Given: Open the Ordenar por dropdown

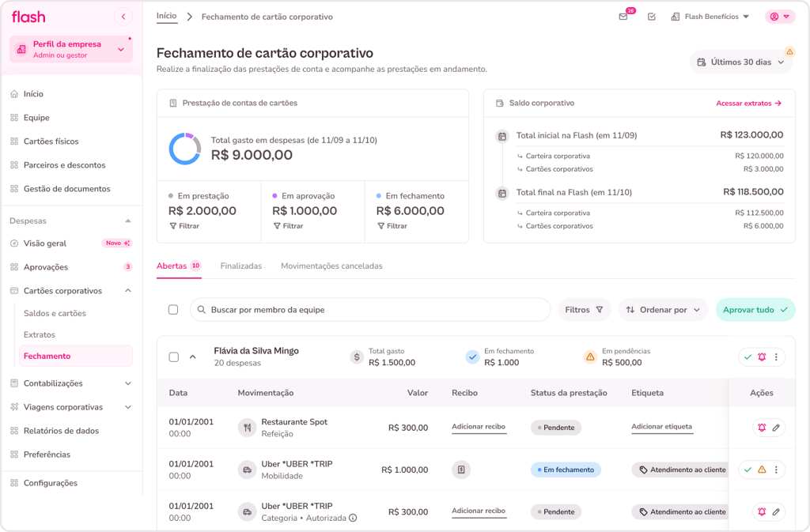Looking at the screenshot, I should coord(663,310).
